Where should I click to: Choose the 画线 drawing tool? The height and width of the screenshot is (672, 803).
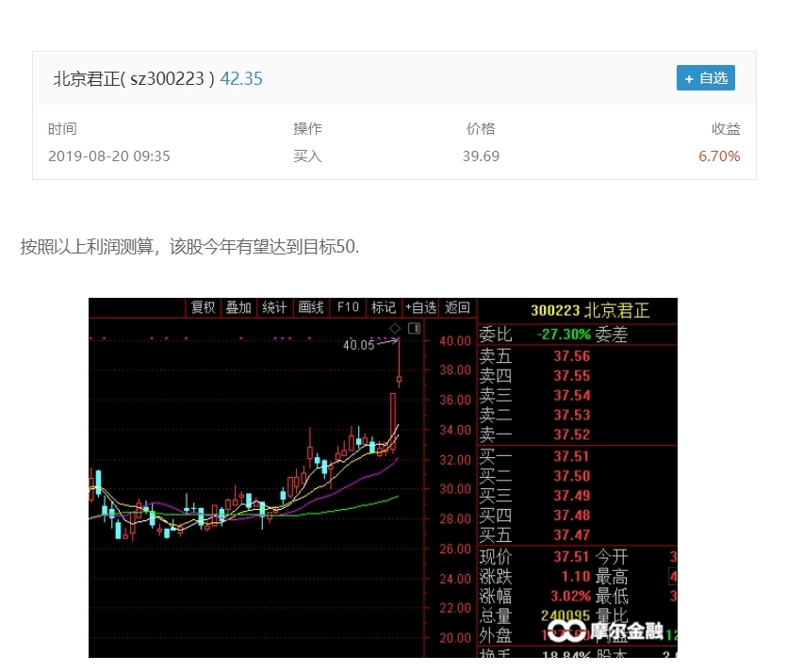coord(311,307)
